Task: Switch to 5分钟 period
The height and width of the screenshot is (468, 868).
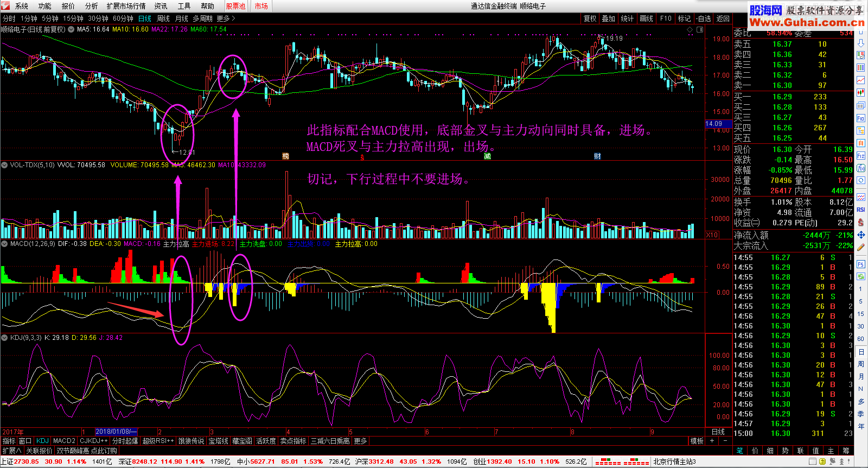Action: (50, 18)
